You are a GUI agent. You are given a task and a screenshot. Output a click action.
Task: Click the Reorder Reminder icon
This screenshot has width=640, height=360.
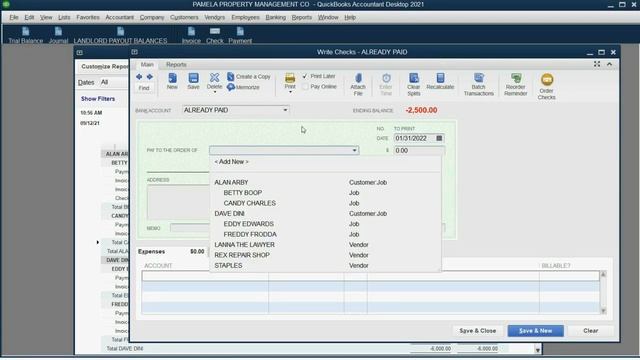516,84
